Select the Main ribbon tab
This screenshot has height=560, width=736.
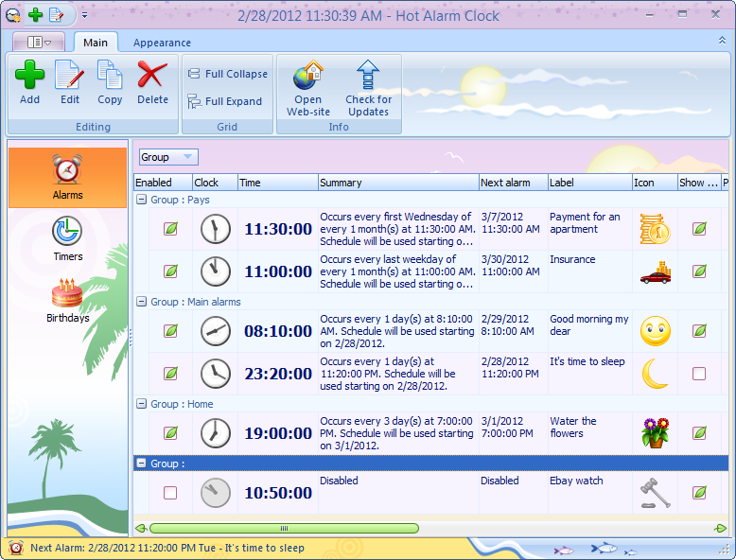click(x=96, y=43)
